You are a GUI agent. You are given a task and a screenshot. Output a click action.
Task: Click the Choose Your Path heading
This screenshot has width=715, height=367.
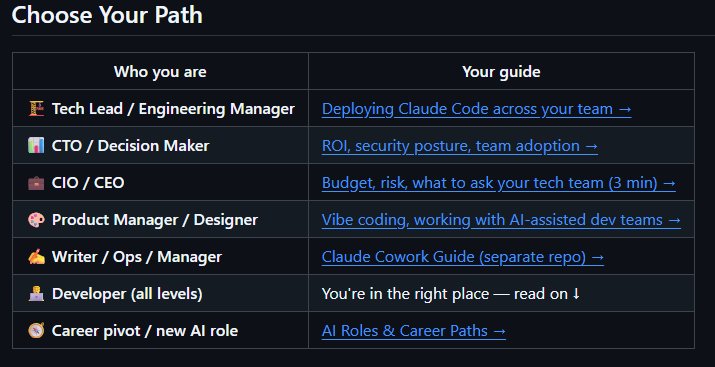107,15
